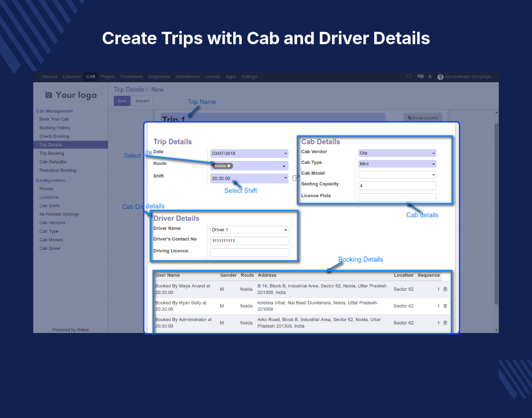Screen dimensions: 532x418
Task: Open Cab Shifts under Configuration
Action: [49, 206]
